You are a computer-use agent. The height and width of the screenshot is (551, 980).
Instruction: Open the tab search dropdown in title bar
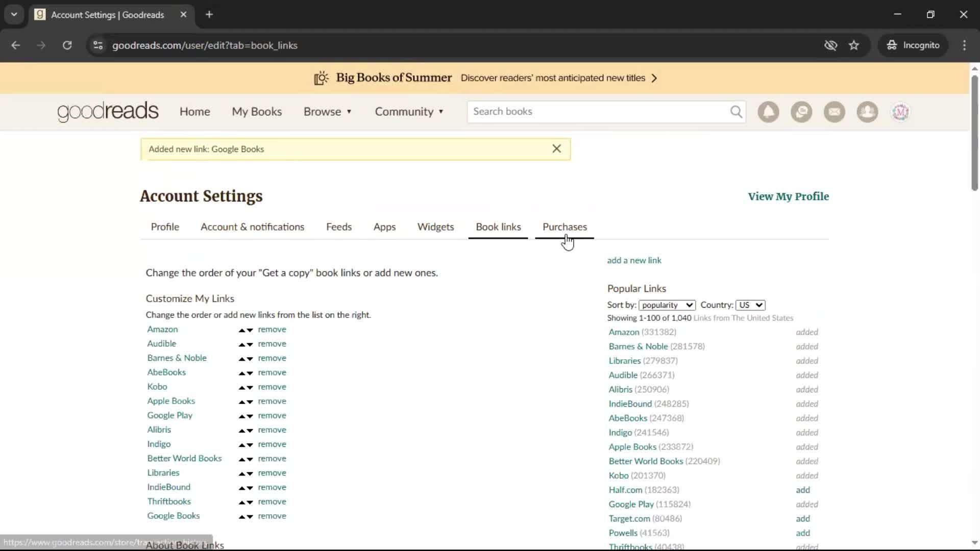[14, 14]
